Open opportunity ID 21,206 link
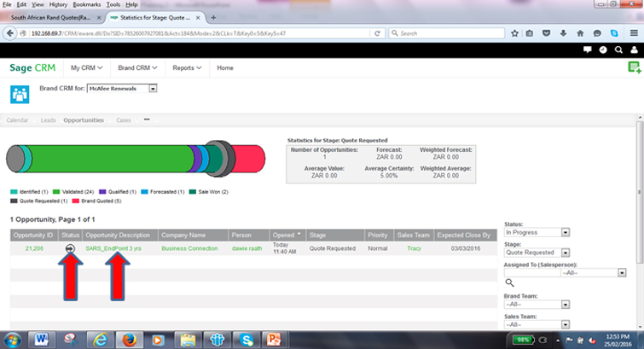The width and height of the screenshot is (644, 349). [34, 248]
